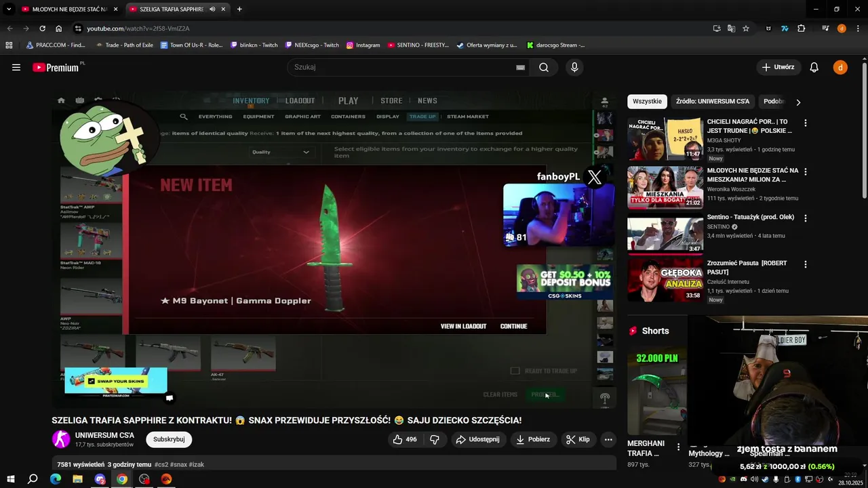
Task: Click the Subskrybuj button
Action: click(169, 439)
